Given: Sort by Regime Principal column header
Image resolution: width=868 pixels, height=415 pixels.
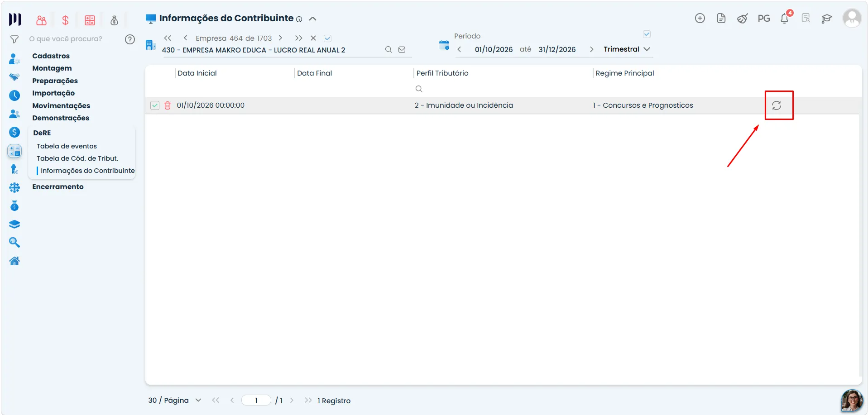Looking at the screenshot, I should (624, 73).
